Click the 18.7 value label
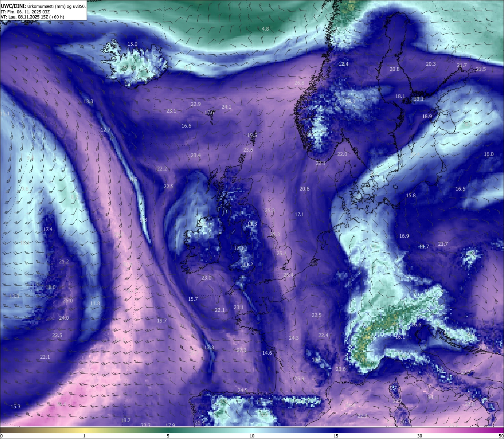 [x=126, y=420]
